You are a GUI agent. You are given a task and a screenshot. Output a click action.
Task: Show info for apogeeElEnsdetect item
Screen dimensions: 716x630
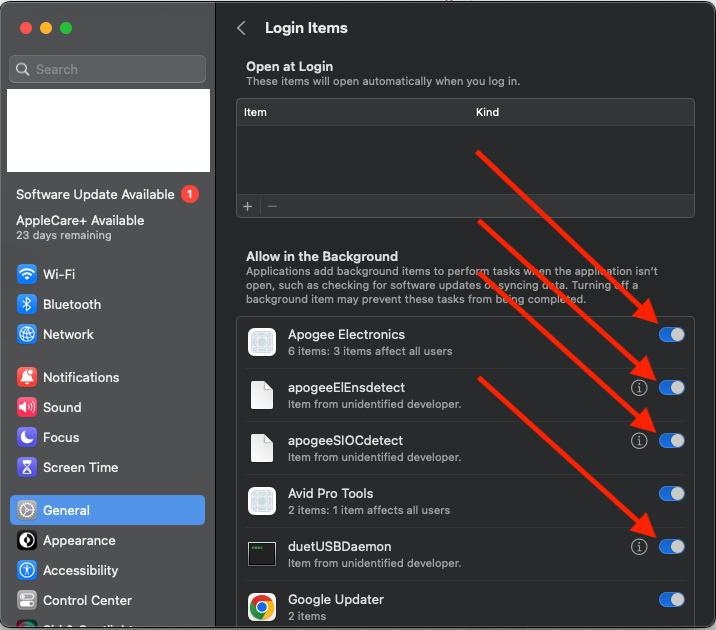click(x=639, y=387)
